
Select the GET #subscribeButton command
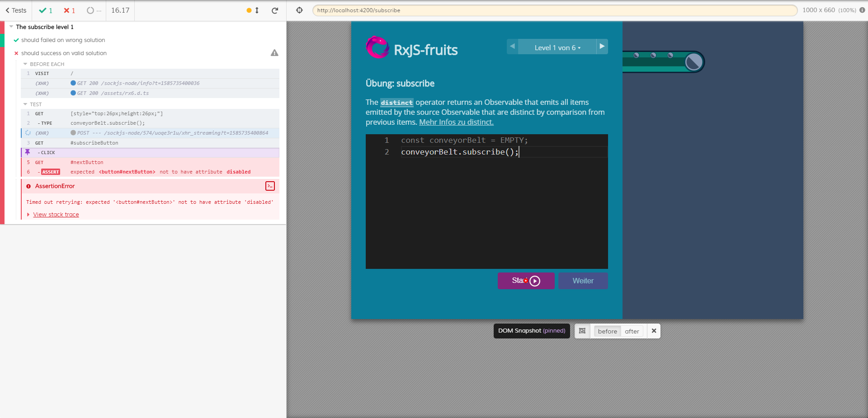pos(150,143)
